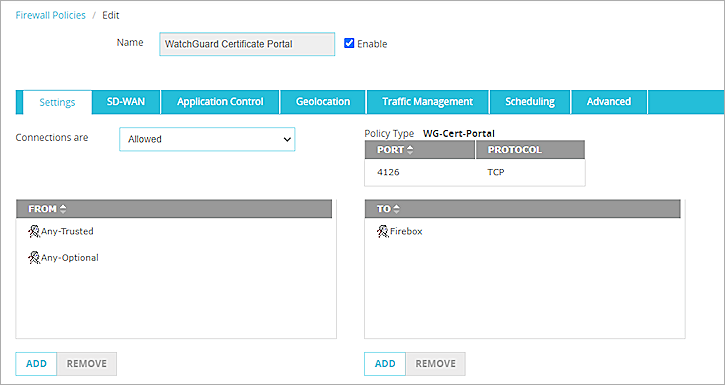Sort the TO list with its arrows
Screen dimensions: 725x385
(x=396, y=209)
